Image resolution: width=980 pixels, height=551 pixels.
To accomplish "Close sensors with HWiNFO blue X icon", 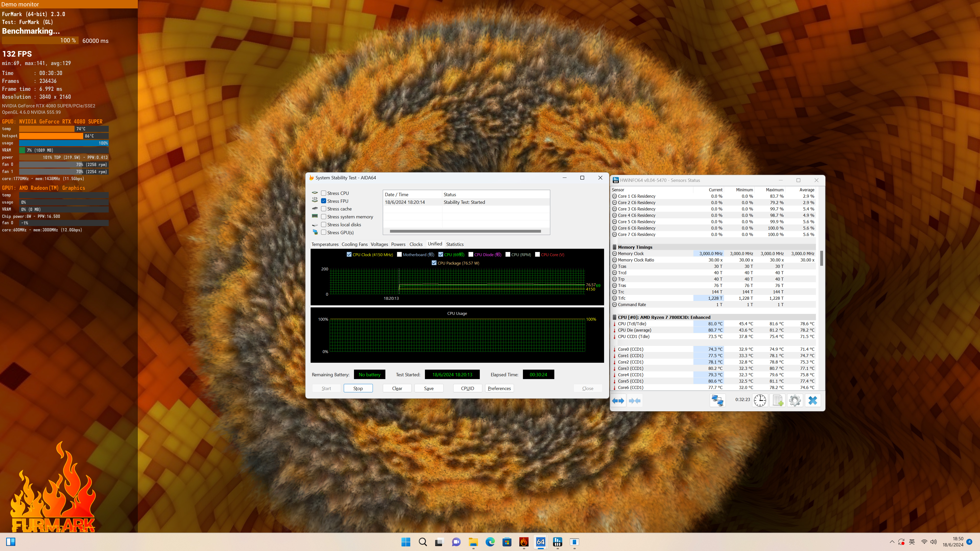I will click(813, 400).
